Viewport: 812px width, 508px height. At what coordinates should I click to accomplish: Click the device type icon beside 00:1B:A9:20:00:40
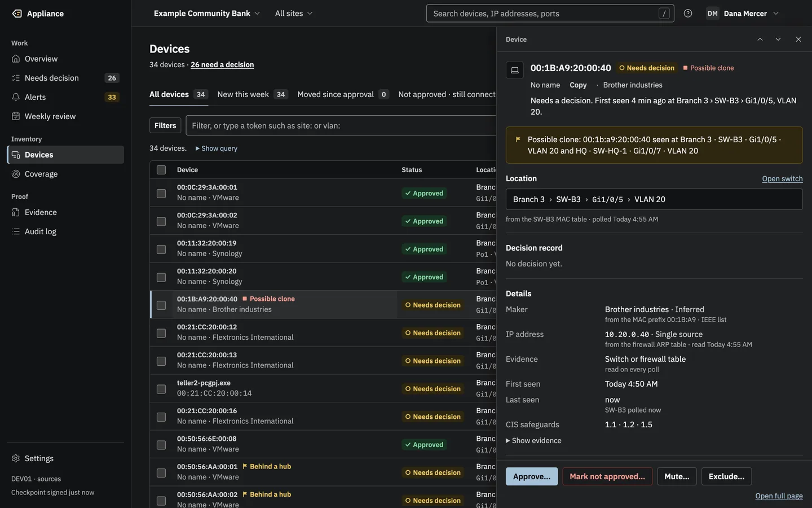(515, 70)
